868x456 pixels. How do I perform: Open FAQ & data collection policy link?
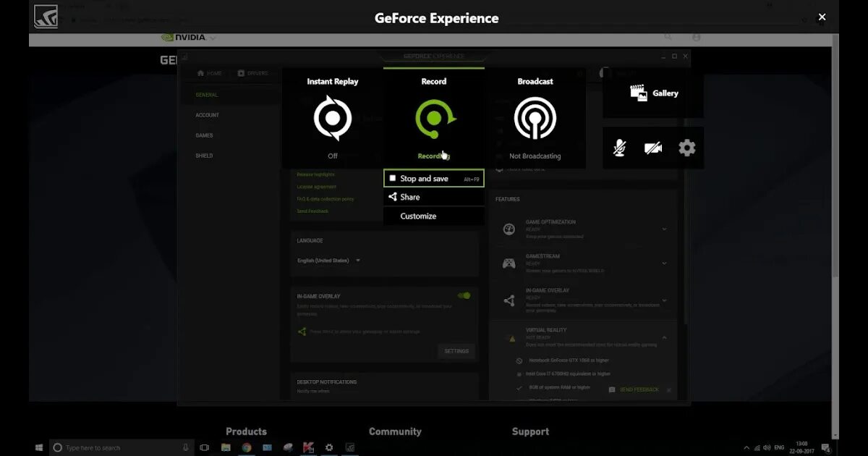[x=325, y=199]
